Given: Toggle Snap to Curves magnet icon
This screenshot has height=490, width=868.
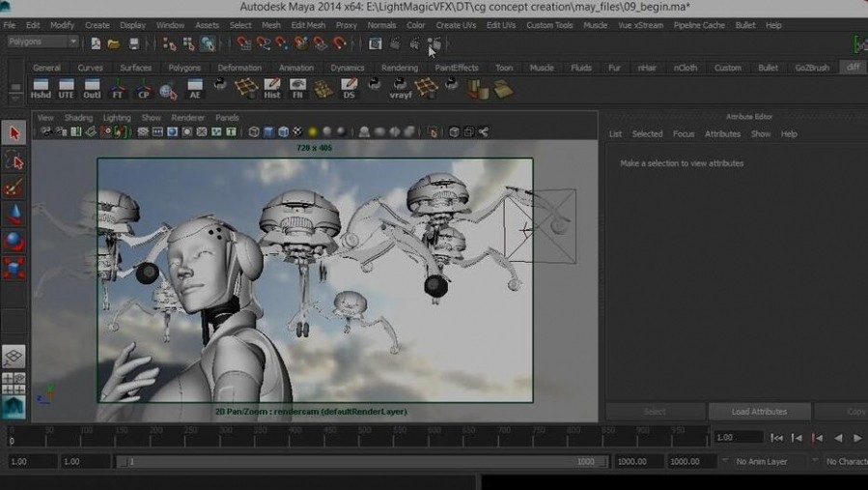Looking at the screenshot, I should point(263,43).
